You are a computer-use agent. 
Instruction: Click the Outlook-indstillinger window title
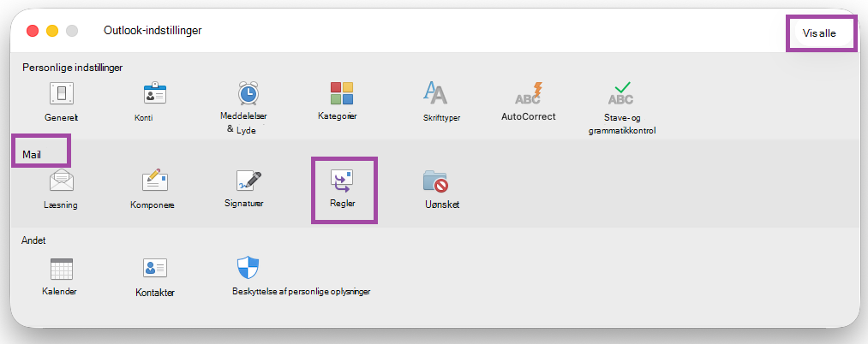(153, 31)
